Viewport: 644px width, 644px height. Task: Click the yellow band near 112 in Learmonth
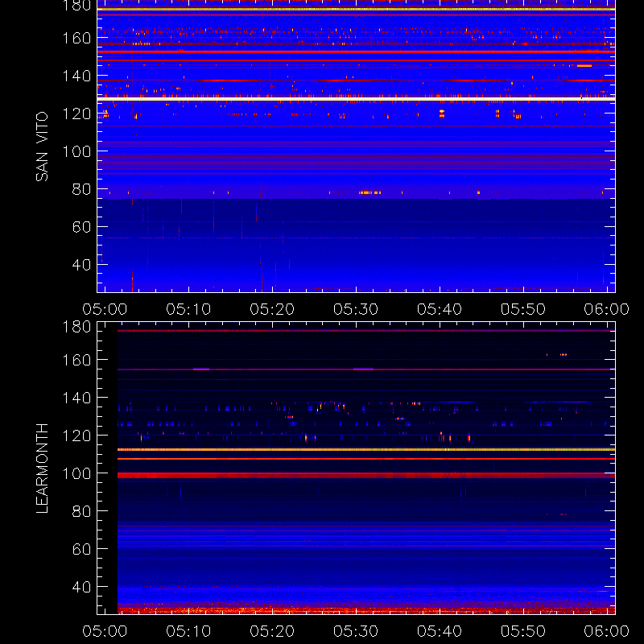pyautogui.click(x=366, y=450)
